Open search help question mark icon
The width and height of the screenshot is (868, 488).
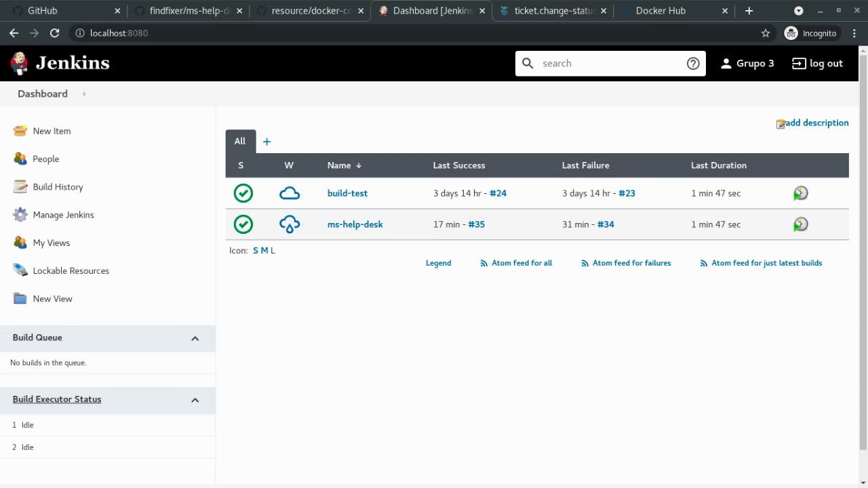(x=693, y=63)
